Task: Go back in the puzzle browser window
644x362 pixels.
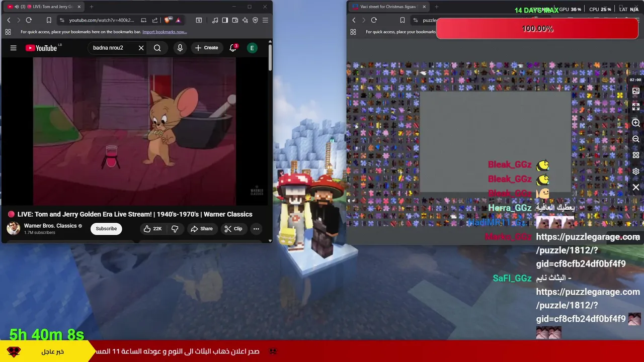Action: click(x=354, y=20)
